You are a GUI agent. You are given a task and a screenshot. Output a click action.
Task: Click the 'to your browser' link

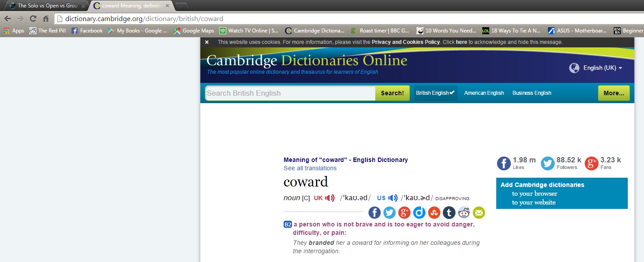[534, 194]
